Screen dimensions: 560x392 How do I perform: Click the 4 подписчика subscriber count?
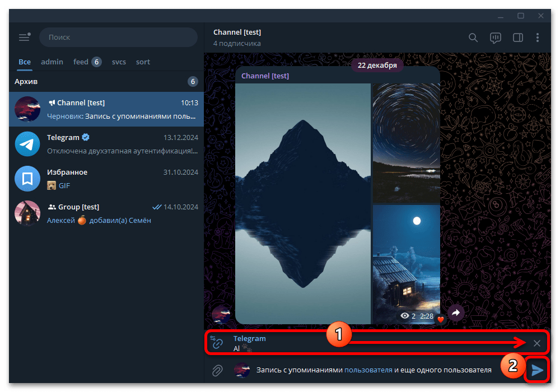pyautogui.click(x=237, y=44)
